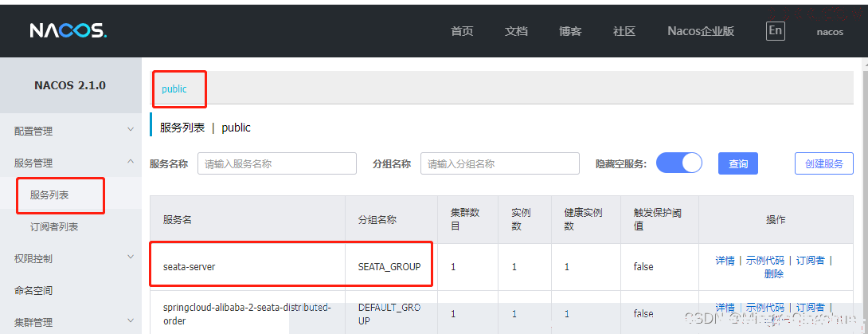The height and width of the screenshot is (334, 868).
Task: Open 订阅者列表 in the sidebar
Action: click(53, 227)
